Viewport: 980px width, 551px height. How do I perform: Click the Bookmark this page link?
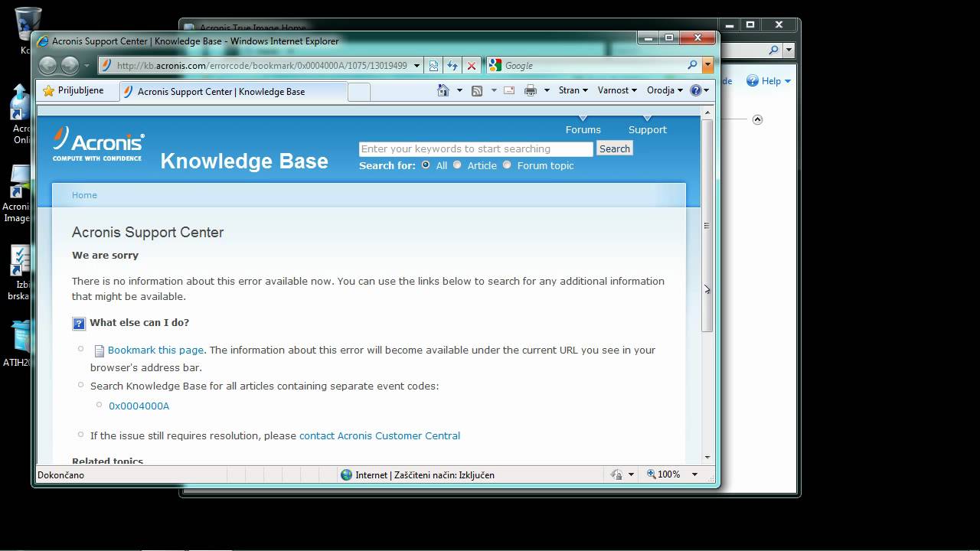pos(155,350)
